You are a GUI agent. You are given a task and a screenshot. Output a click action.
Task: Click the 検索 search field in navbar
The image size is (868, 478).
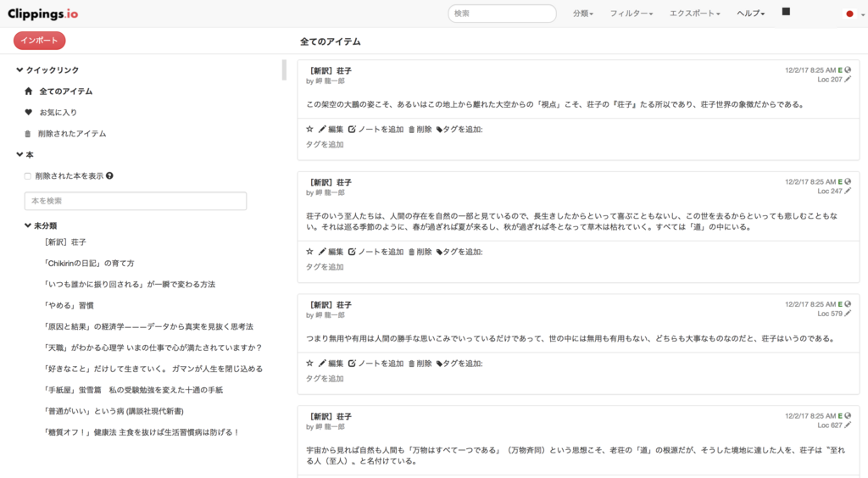point(502,14)
